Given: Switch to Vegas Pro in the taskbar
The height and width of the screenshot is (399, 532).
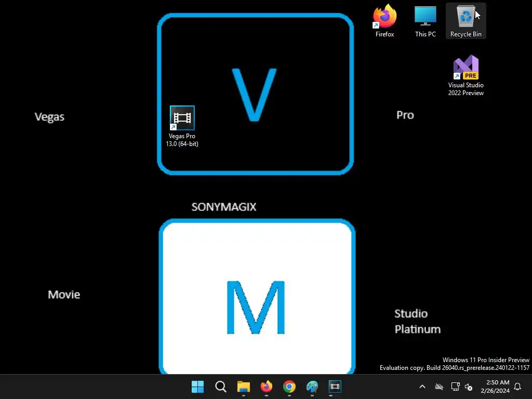Looking at the screenshot, I should pyautogui.click(x=335, y=387).
